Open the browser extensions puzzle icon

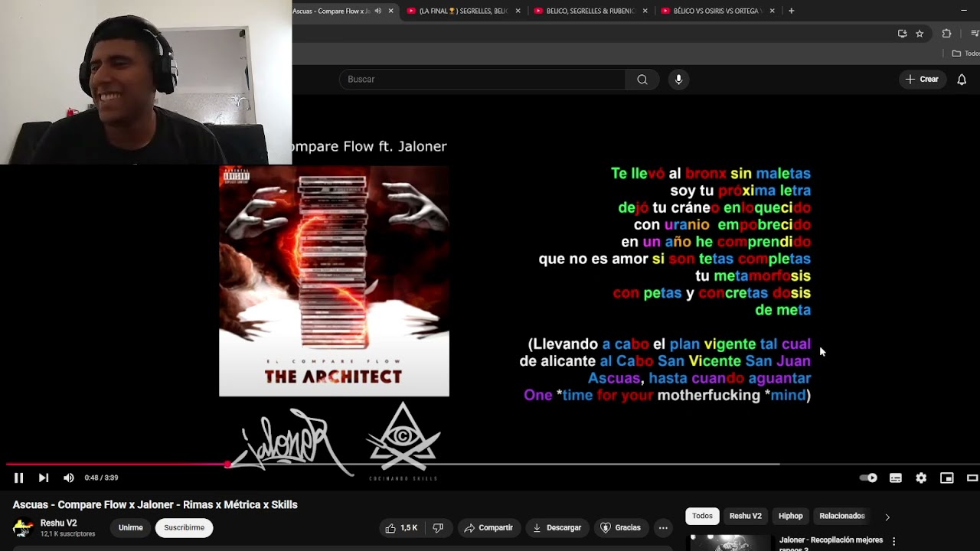point(946,34)
